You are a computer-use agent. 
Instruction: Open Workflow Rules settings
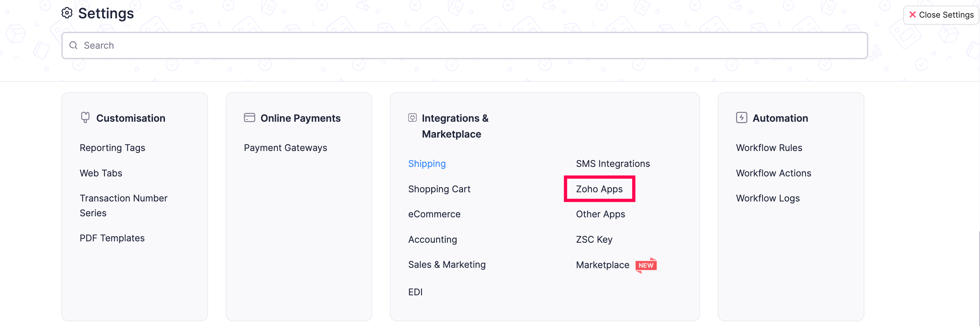point(769,148)
